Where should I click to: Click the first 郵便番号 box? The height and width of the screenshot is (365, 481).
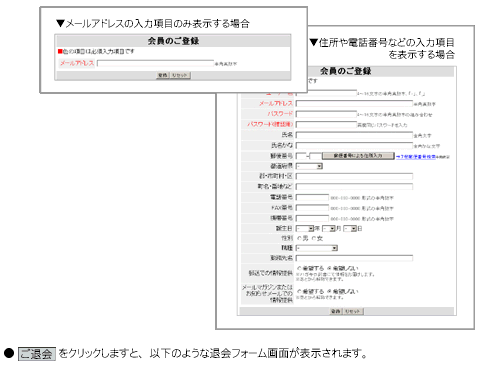tap(301, 156)
